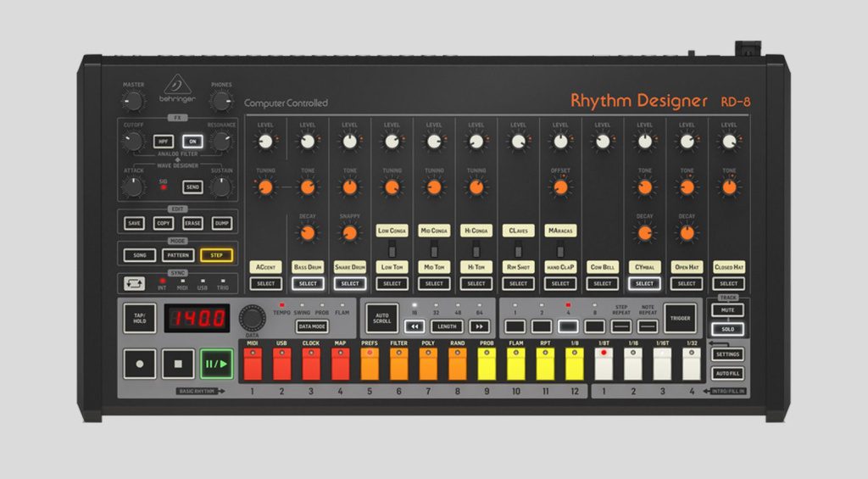Click the red 140.0 tempo display
The image size is (868, 479).
coord(197,319)
